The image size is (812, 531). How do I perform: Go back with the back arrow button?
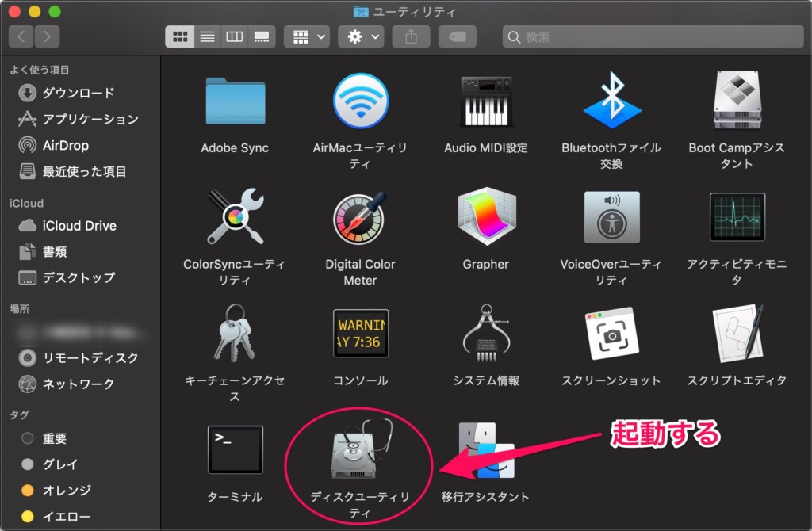pos(21,36)
